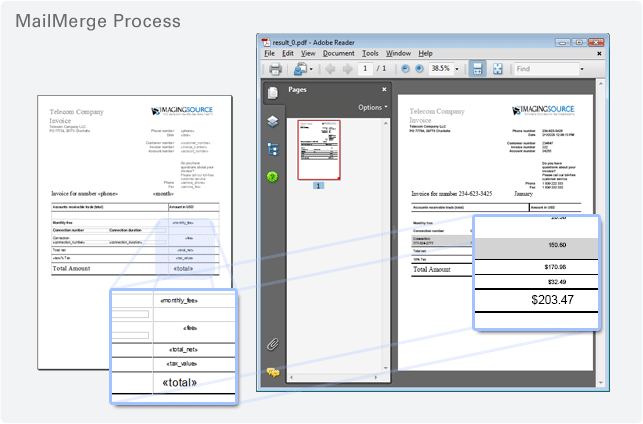The image size is (643, 424).
Task: Select the Pages panel icon in sidebar
Action: (x=273, y=93)
